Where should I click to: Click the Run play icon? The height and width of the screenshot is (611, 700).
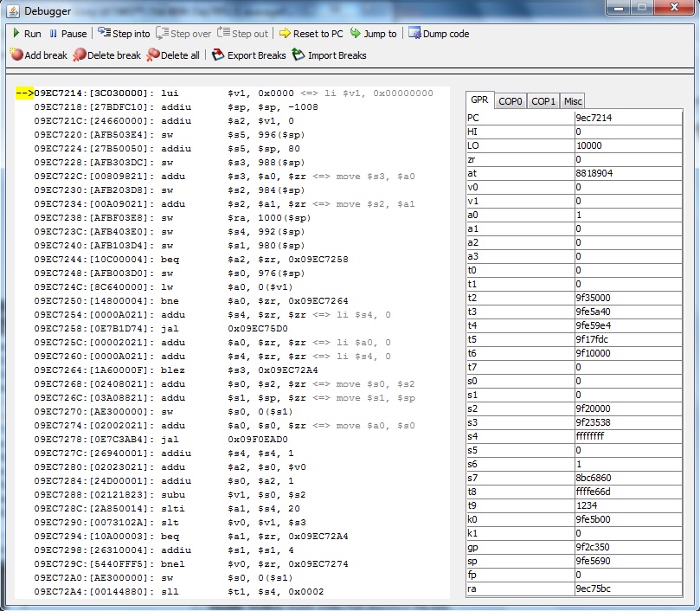tap(16, 34)
